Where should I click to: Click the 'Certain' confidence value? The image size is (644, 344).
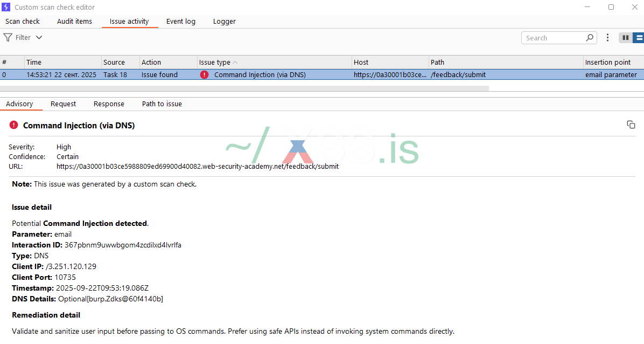point(67,157)
